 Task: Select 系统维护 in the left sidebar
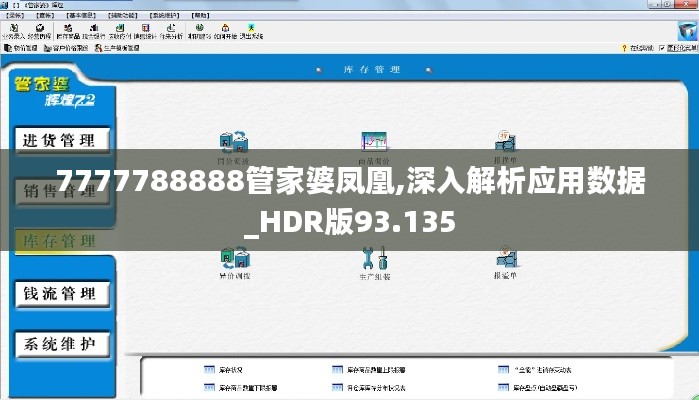click(60, 345)
